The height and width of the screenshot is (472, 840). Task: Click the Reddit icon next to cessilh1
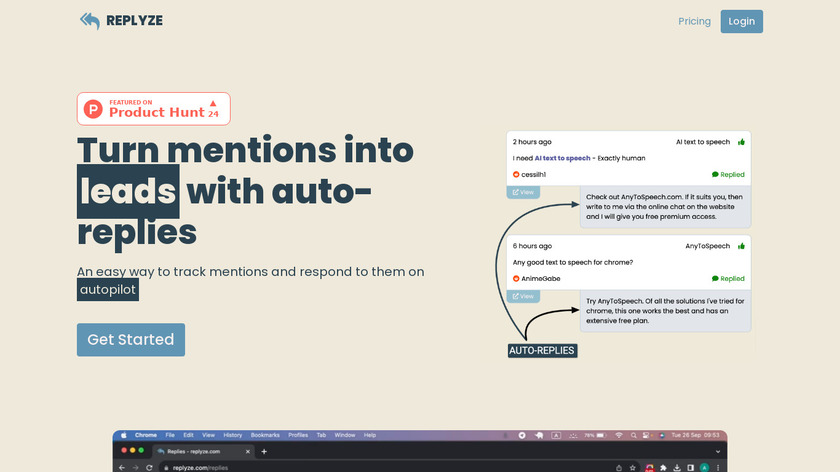click(516, 174)
